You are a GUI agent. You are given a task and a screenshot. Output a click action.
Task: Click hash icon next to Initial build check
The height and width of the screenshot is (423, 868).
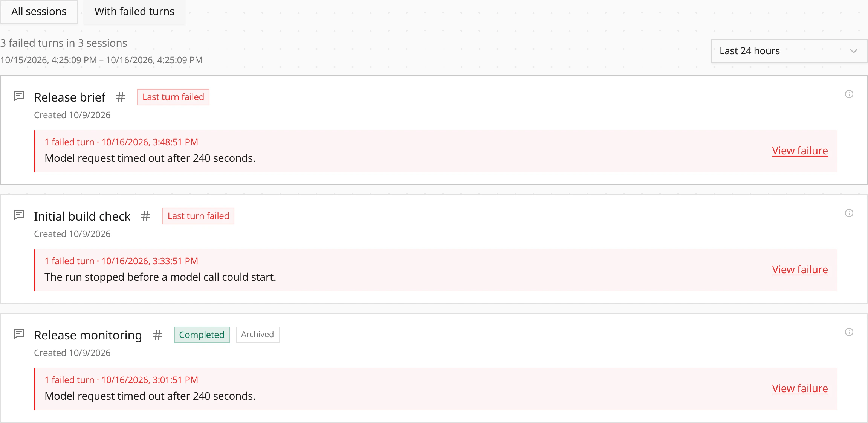click(x=145, y=216)
